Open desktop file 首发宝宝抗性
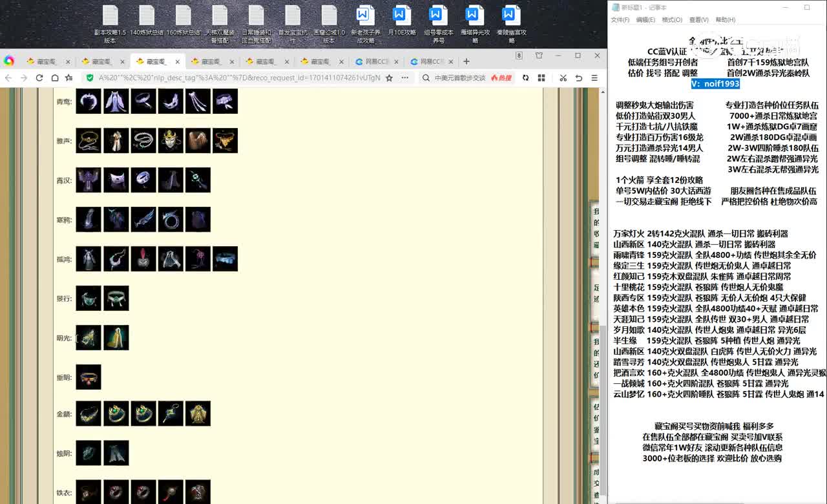 292,25
